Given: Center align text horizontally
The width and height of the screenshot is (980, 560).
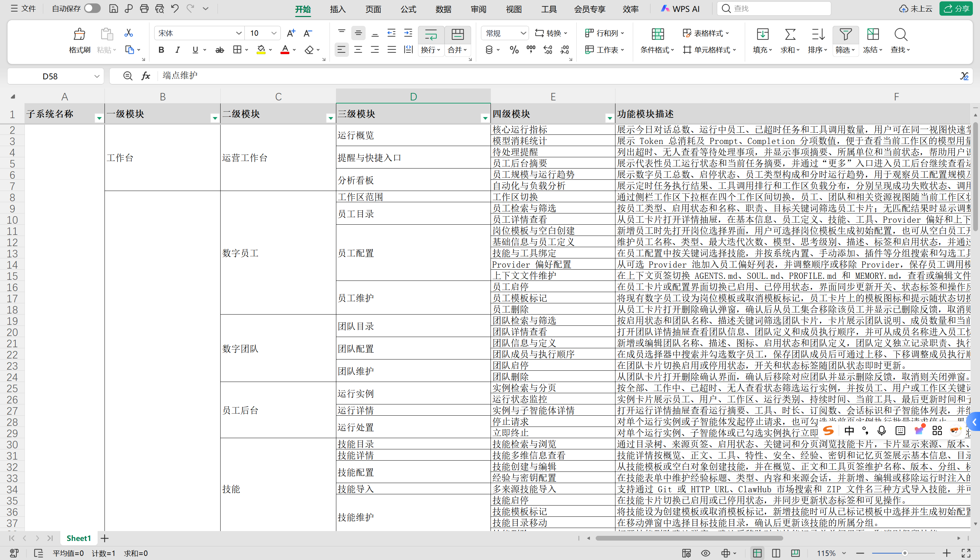Looking at the screenshot, I should click(x=358, y=50).
